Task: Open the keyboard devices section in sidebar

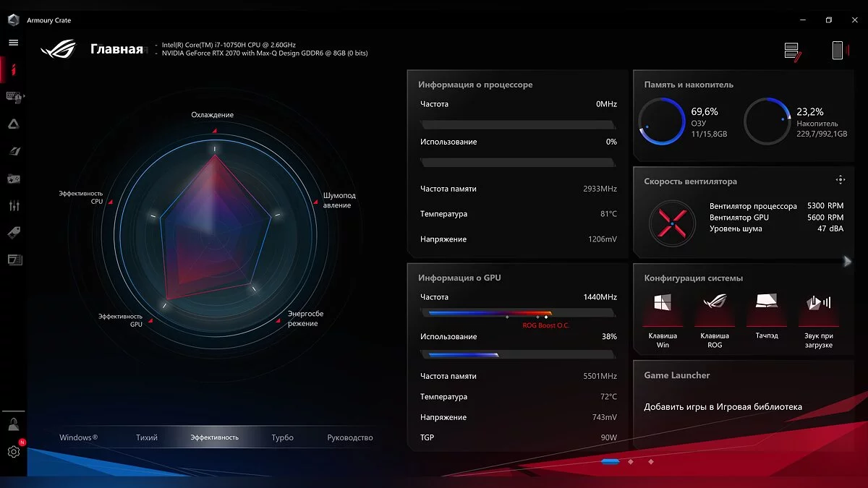Action: [14, 96]
